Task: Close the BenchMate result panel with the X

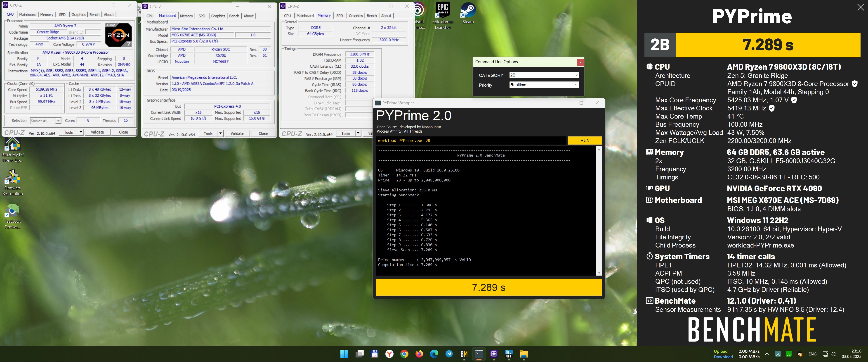Action: coord(860,7)
